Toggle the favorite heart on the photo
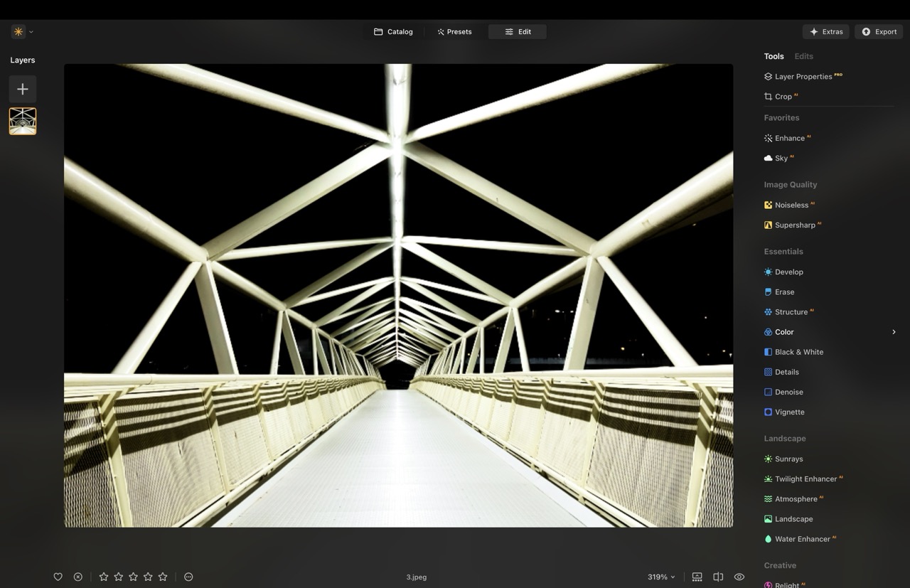This screenshot has width=910, height=588. click(x=58, y=577)
